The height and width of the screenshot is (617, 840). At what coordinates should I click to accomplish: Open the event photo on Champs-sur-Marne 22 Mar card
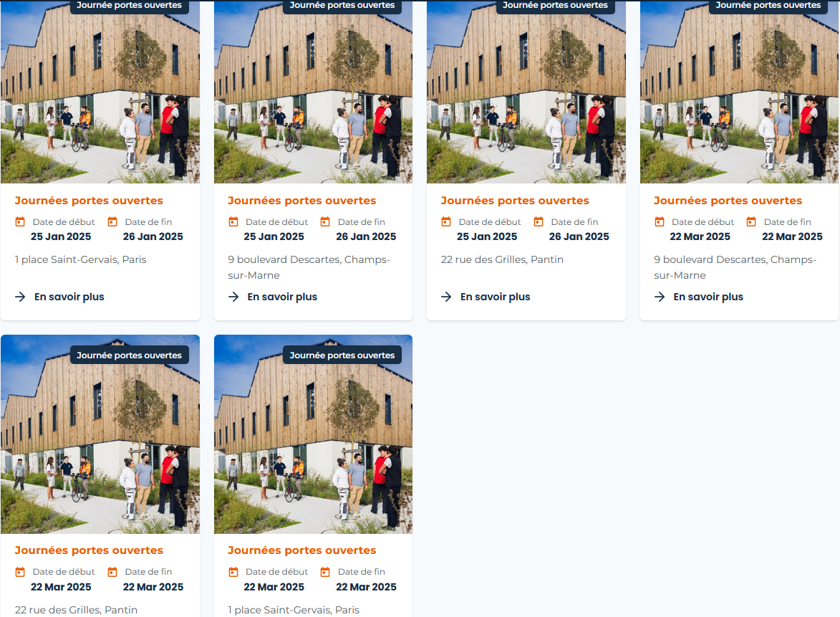(739, 92)
